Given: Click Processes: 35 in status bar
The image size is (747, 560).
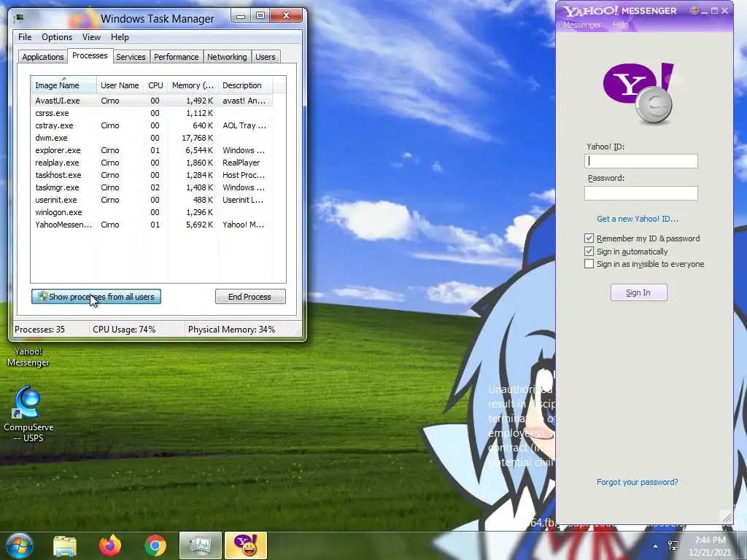Looking at the screenshot, I should coord(39,329).
